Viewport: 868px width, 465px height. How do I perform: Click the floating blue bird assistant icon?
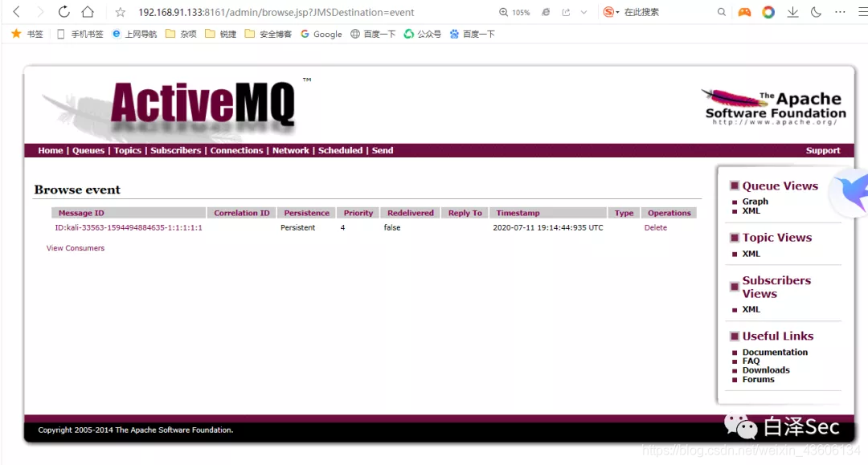(x=851, y=192)
